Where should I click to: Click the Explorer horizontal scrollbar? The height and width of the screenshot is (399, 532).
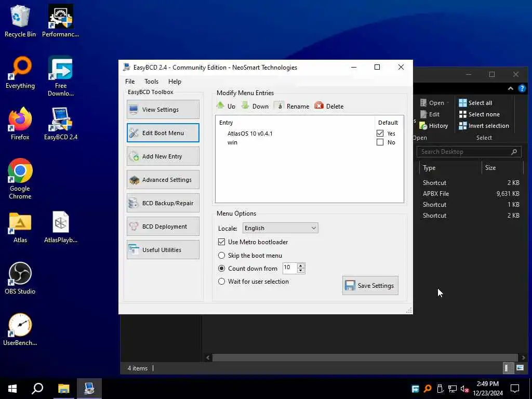365,357
